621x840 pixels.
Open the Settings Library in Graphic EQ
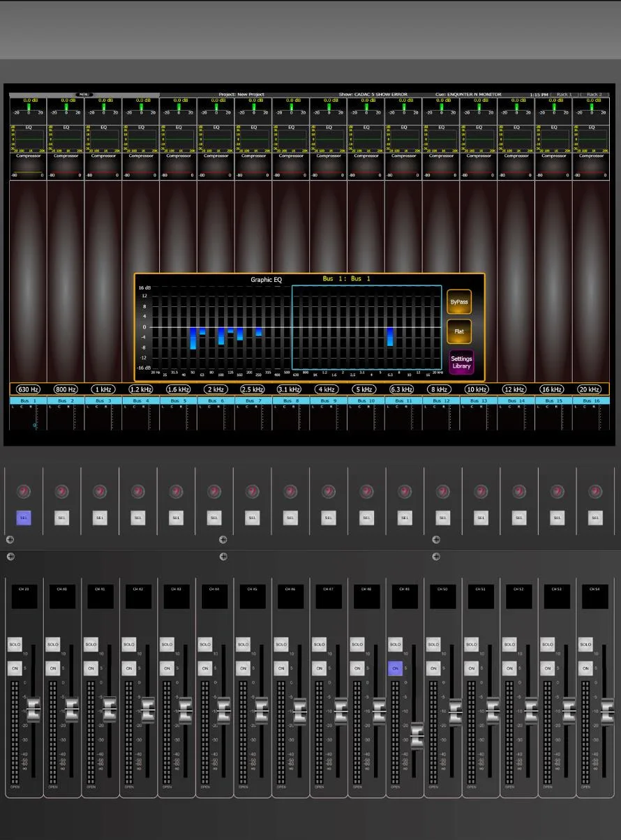[461, 362]
